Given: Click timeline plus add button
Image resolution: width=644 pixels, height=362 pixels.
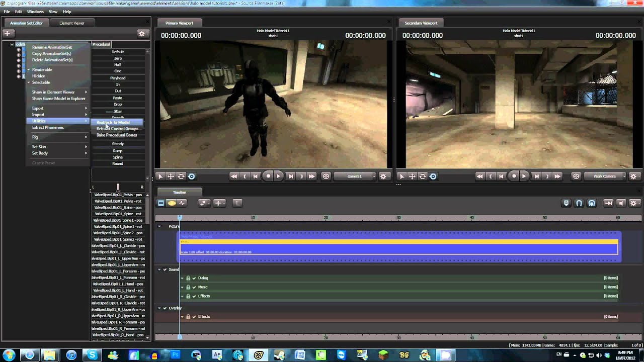Looking at the screenshot, I should click(219, 203).
